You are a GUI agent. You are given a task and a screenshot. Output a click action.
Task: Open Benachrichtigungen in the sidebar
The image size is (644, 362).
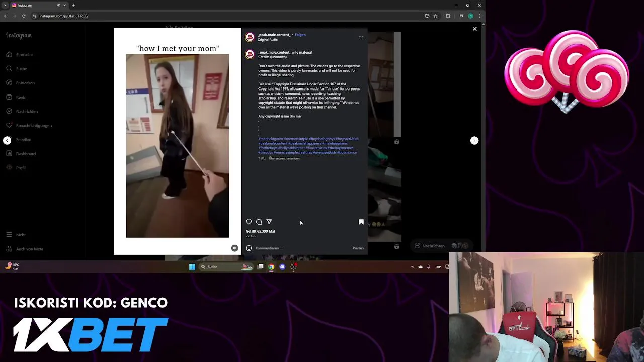click(29, 125)
